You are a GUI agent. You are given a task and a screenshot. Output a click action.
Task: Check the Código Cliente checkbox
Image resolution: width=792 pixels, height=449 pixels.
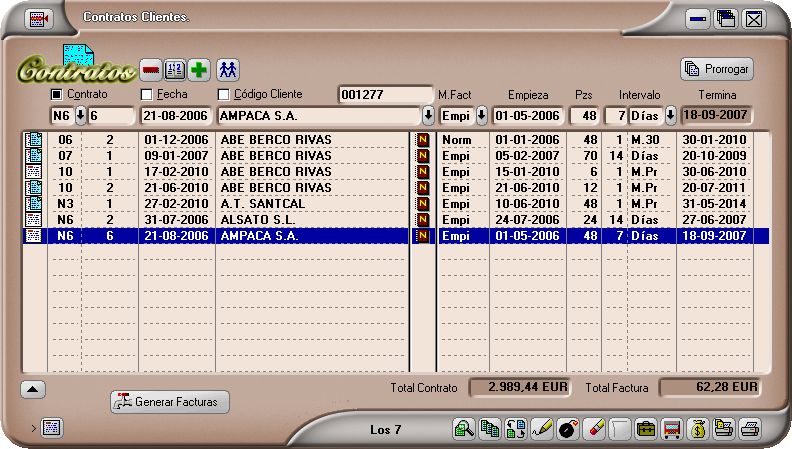tap(224, 95)
